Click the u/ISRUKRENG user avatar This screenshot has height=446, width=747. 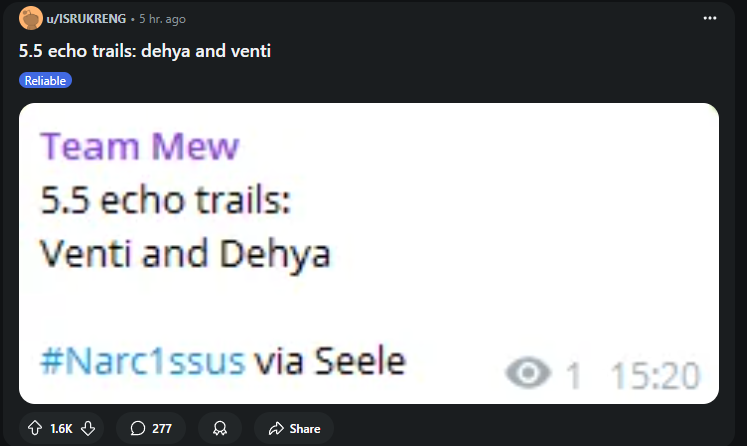(31, 19)
